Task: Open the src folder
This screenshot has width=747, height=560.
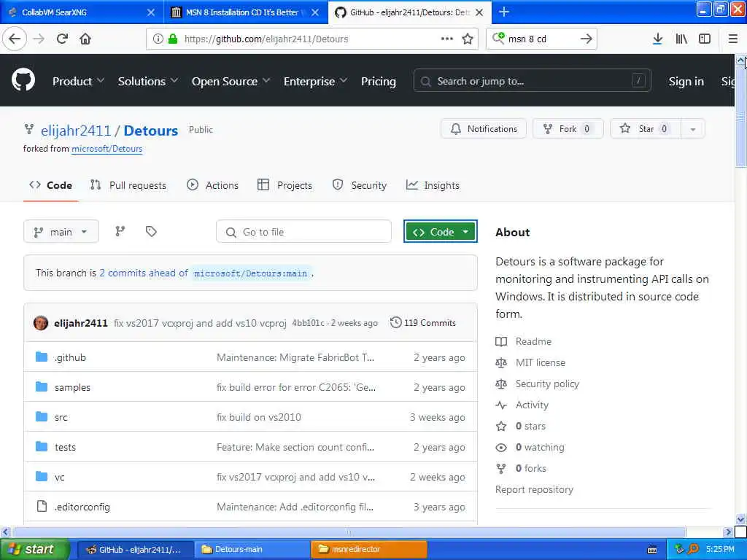Action: point(61,417)
